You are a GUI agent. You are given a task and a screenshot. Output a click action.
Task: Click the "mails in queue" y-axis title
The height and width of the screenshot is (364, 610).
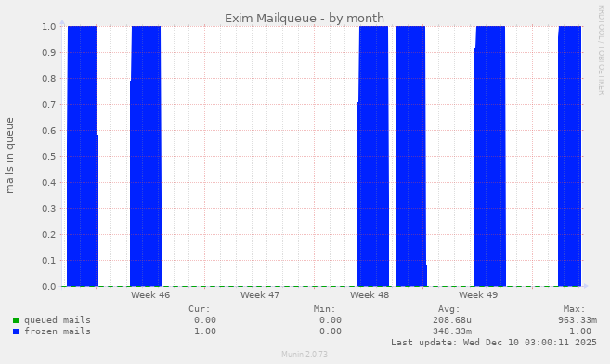click(x=9, y=156)
